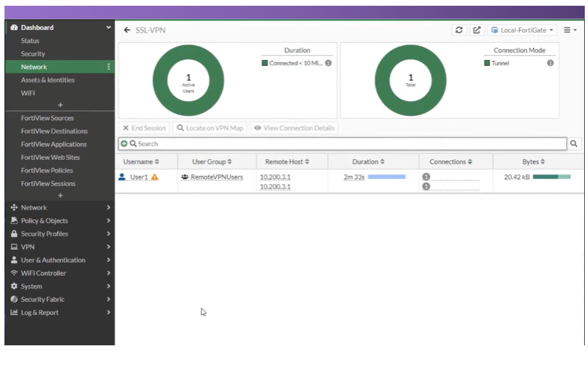This screenshot has width=588, height=376.
Task: Sort table by Username column header
Action: coord(141,161)
